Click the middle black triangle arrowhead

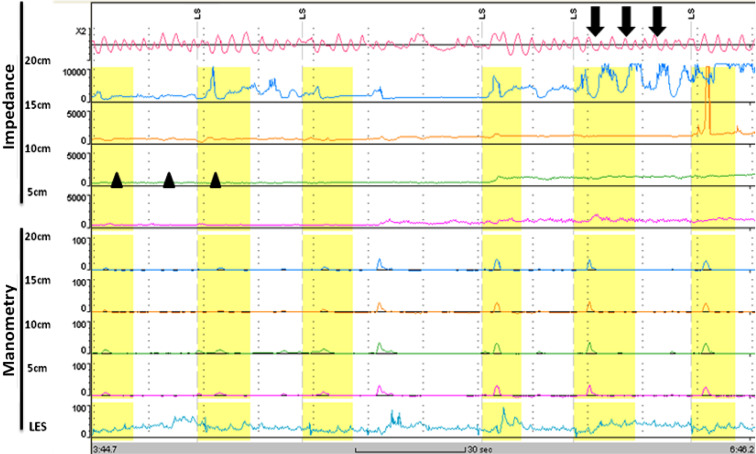[x=169, y=180]
